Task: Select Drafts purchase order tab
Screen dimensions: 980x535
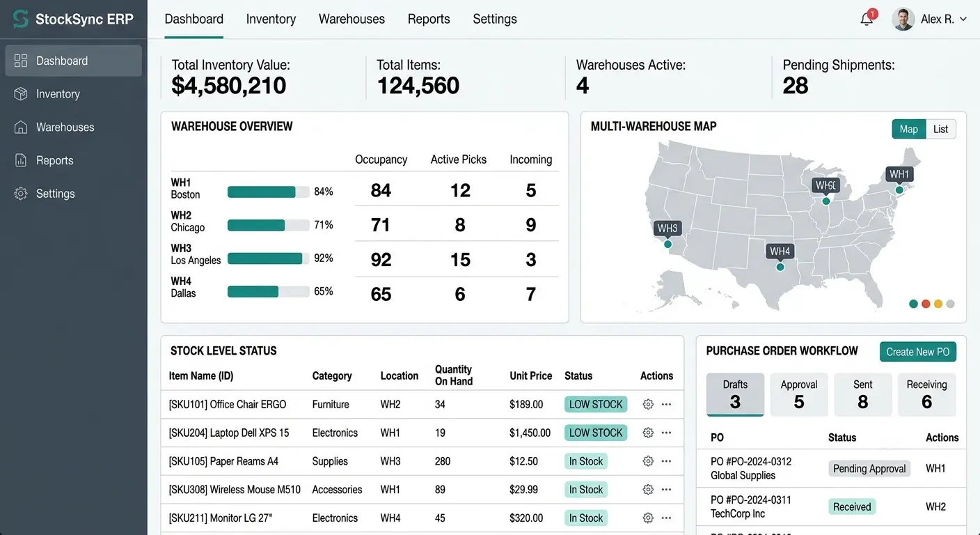Action: (x=735, y=394)
